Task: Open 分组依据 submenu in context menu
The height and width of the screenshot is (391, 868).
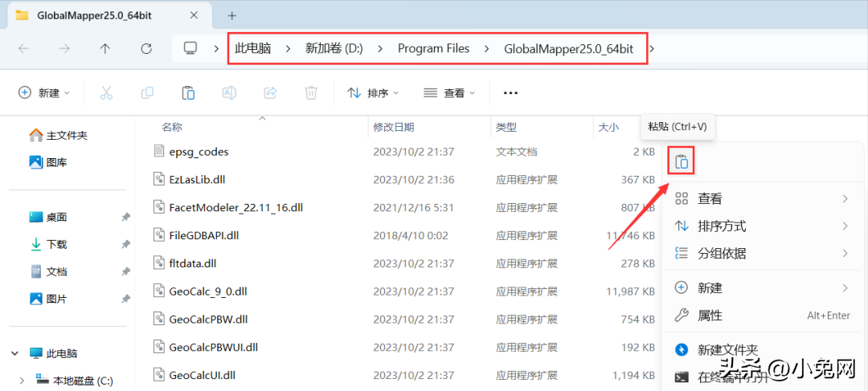Action: (x=762, y=254)
